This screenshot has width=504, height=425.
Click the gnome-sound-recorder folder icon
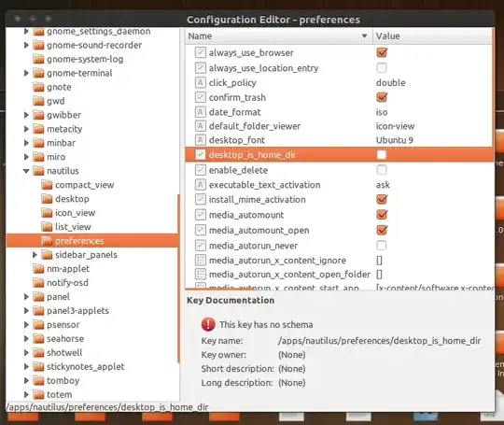point(38,46)
